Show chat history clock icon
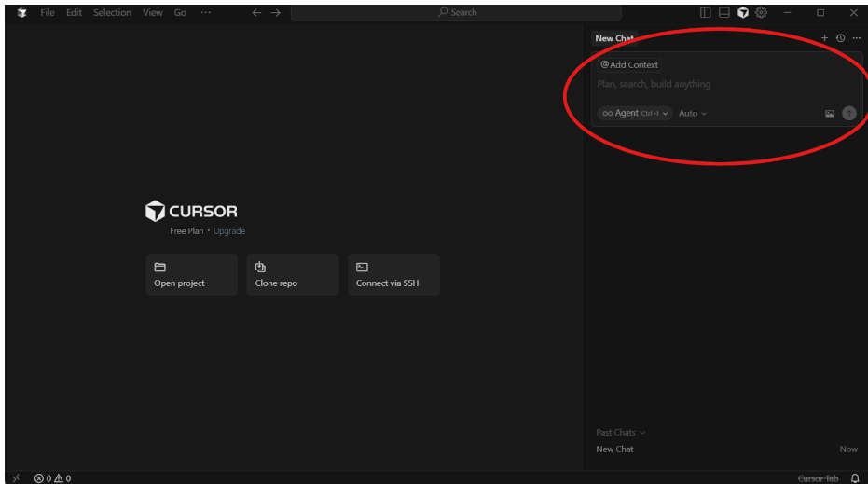 840,38
